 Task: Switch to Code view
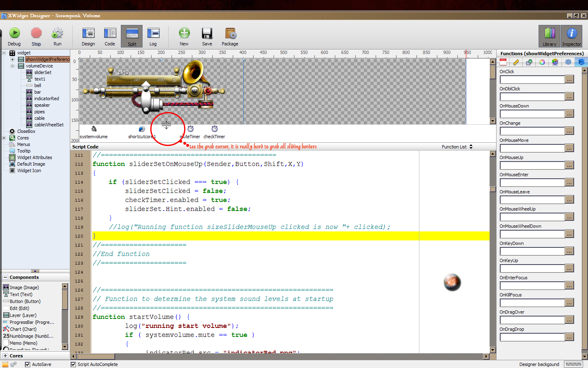[110, 36]
